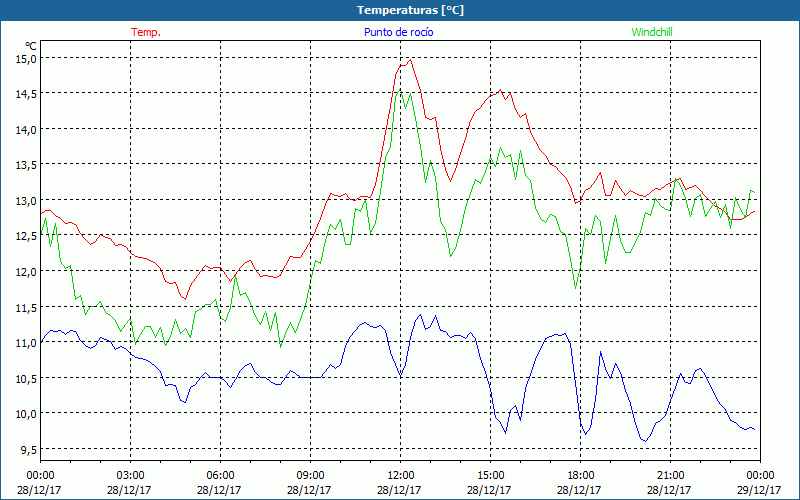Click the °C unit label on axis
Screen dimensions: 800x500
coord(31,46)
